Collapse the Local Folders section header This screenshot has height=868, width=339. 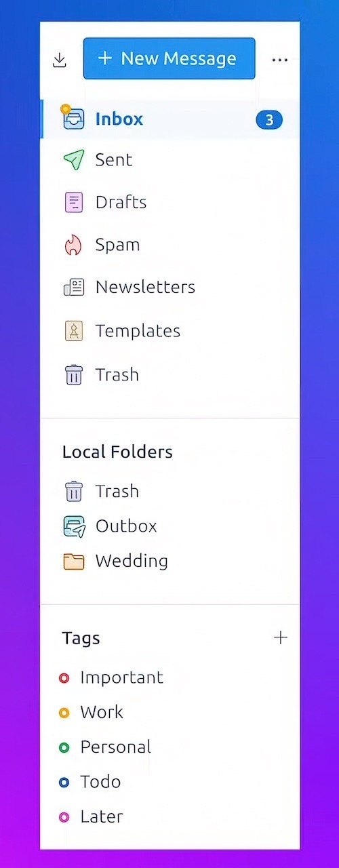click(117, 452)
